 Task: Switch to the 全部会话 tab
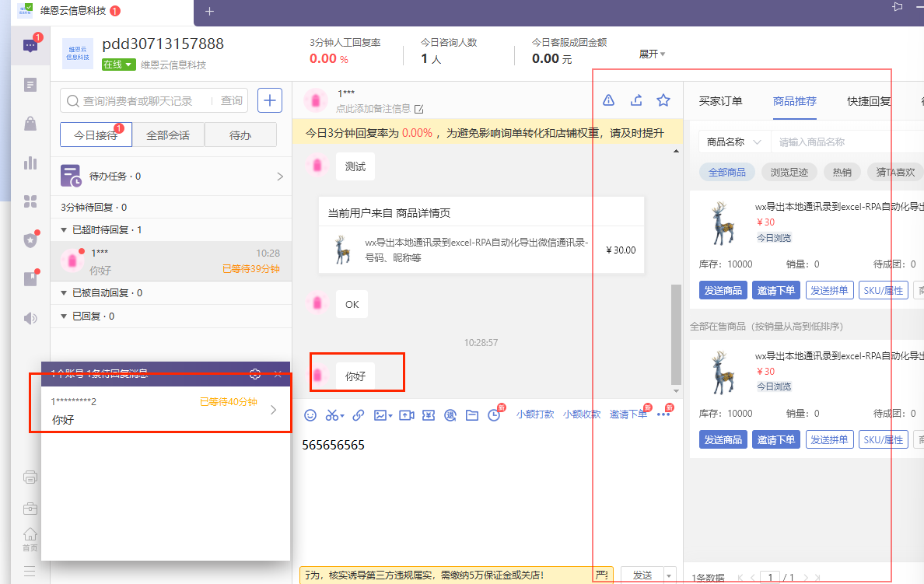[x=168, y=135]
